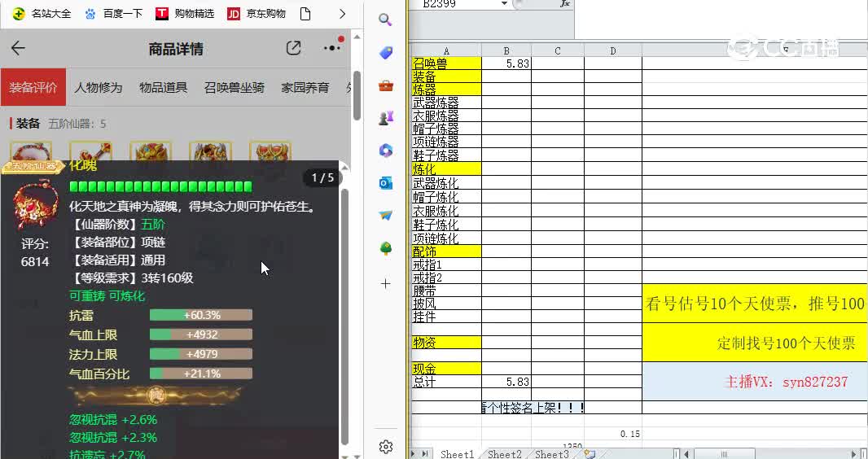Click the 可重铸 可炼化 text
Screen dimensions: 868x459
pyautogui.click(x=107, y=296)
